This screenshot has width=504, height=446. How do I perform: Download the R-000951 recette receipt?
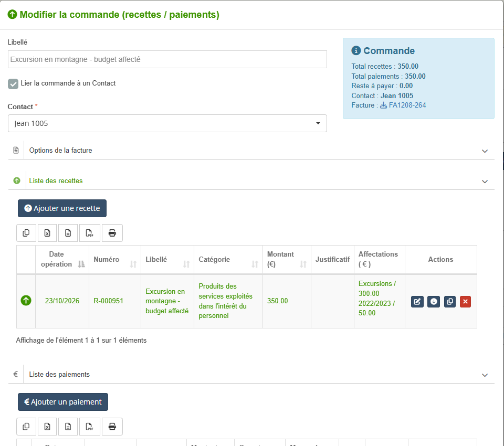434,301
